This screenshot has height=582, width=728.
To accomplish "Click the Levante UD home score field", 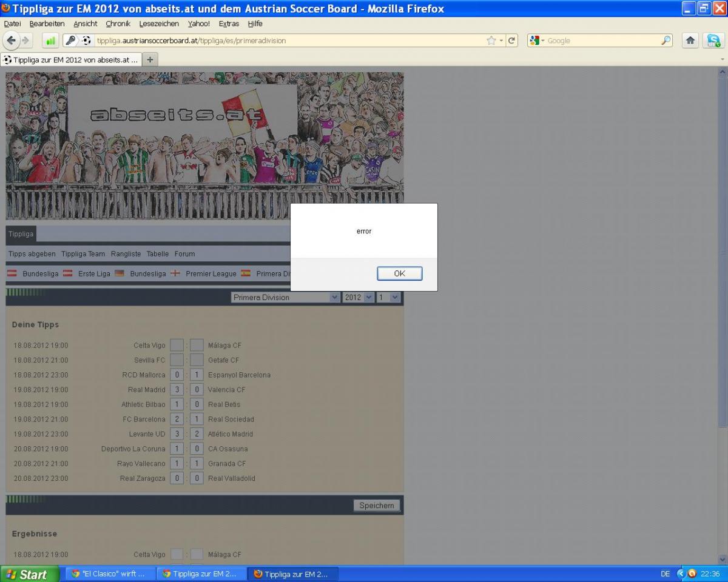I will (177, 434).
